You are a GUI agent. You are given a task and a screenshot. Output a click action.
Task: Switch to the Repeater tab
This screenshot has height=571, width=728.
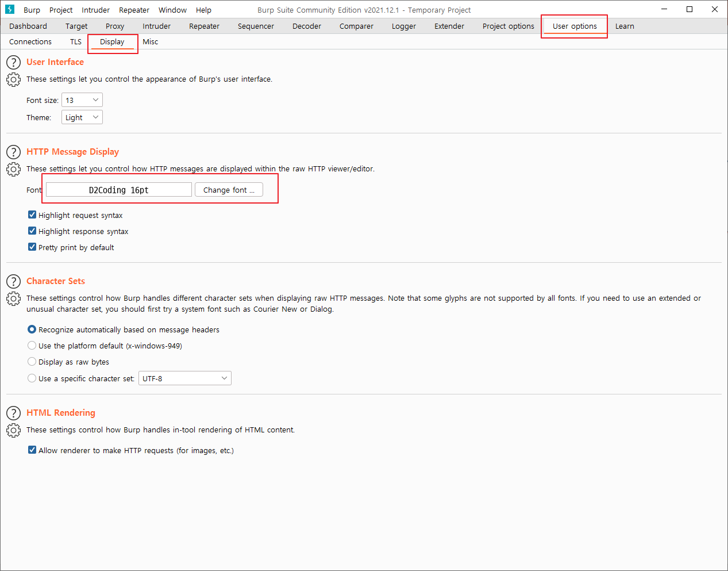click(204, 26)
